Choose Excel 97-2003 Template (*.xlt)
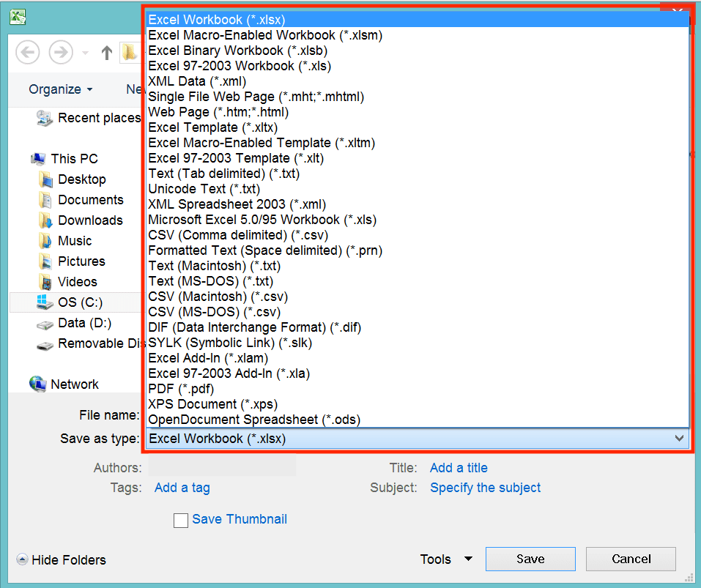The width and height of the screenshot is (701, 588). pos(418,158)
